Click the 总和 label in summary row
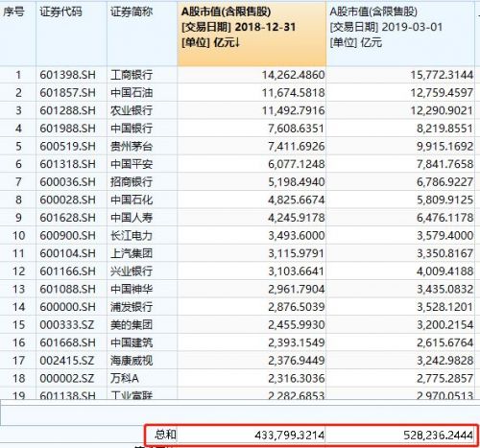 pos(165,435)
